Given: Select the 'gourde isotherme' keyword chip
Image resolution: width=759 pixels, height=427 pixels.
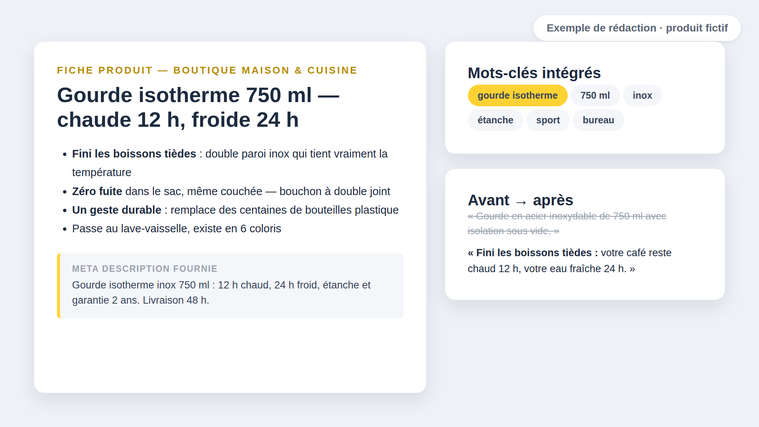Looking at the screenshot, I should [x=517, y=95].
